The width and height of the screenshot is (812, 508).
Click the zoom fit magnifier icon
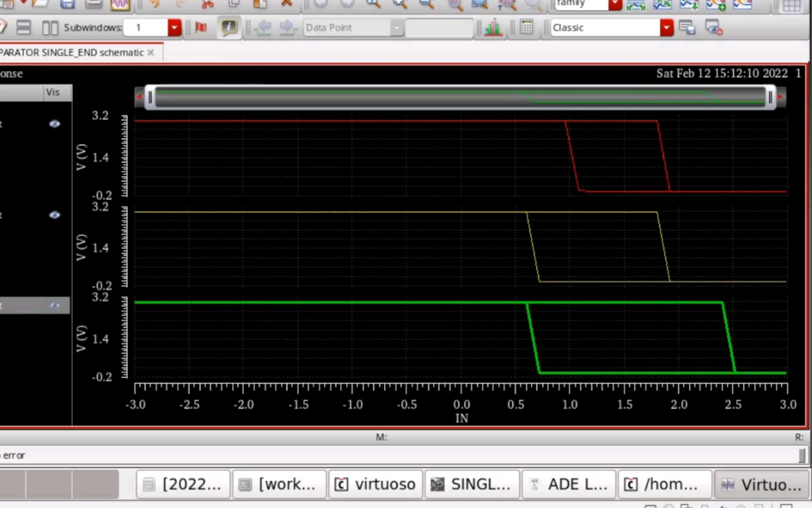(480, 4)
